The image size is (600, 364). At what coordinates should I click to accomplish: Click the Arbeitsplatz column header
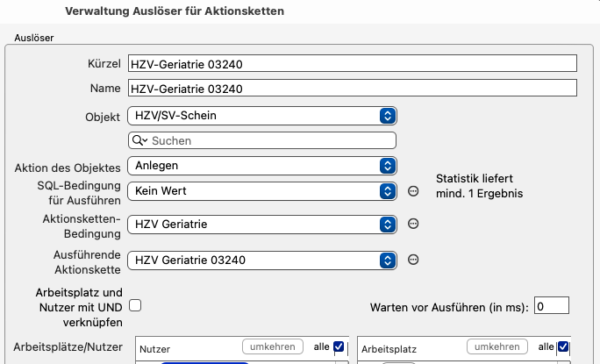tap(389, 349)
